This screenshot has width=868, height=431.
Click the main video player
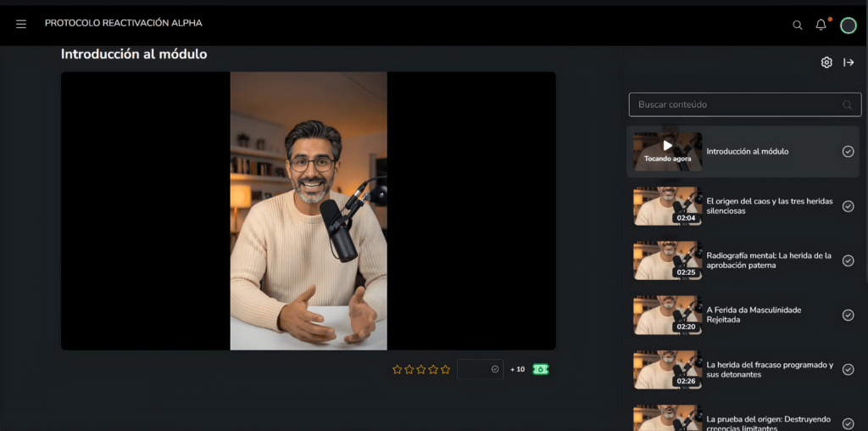[309, 210]
